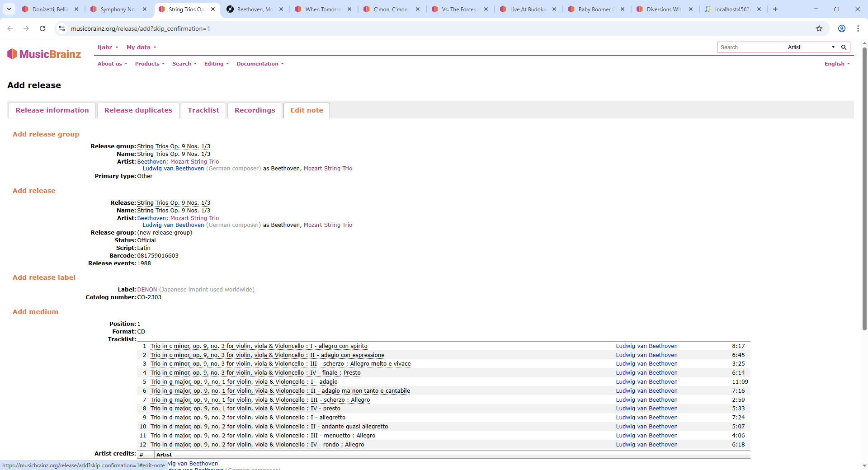Viewport: 868px width, 470px height.
Task: Open track 5 I - adagio link
Action: tap(244, 382)
